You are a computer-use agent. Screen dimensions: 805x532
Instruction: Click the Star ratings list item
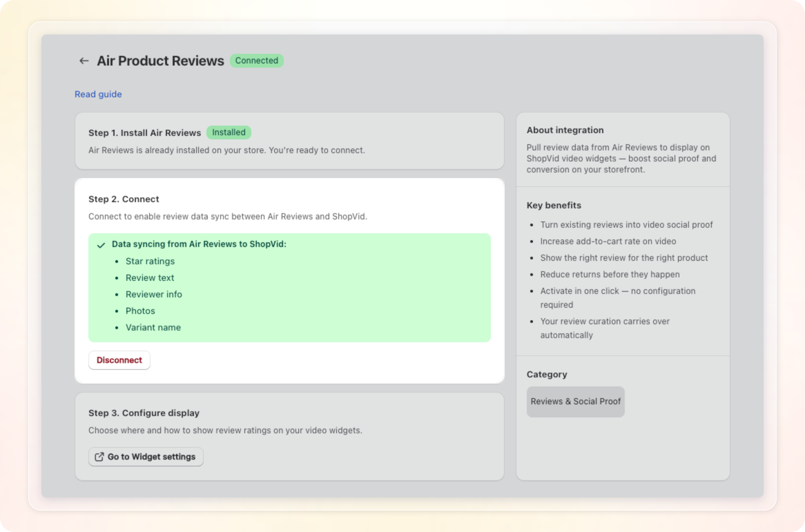point(150,261)
